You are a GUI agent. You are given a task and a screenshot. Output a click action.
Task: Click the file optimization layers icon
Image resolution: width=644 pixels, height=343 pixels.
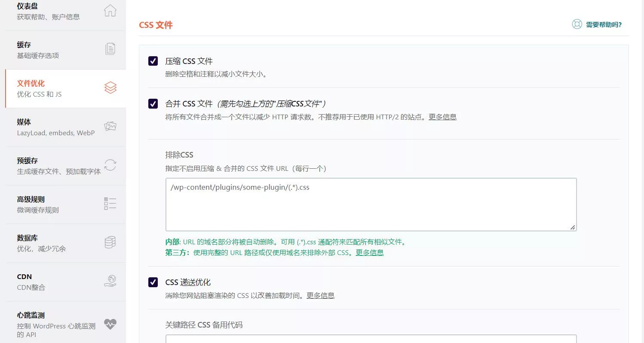click(x=110, y=88)
